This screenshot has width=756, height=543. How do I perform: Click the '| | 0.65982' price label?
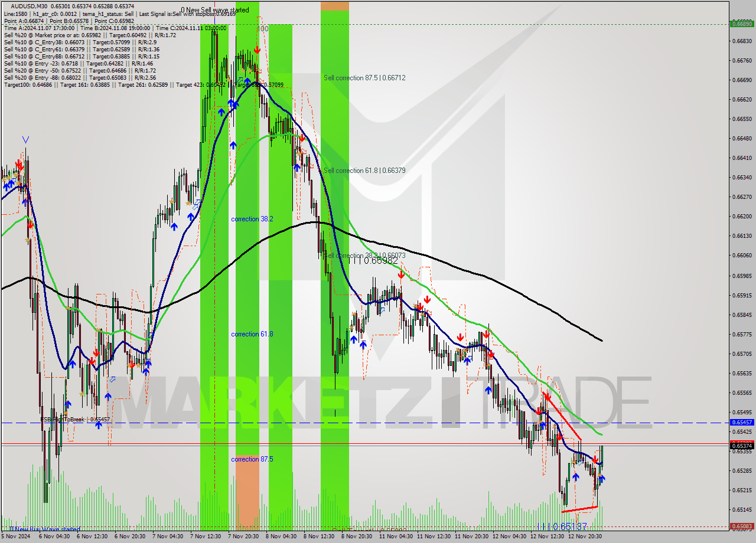coord(374,260)
